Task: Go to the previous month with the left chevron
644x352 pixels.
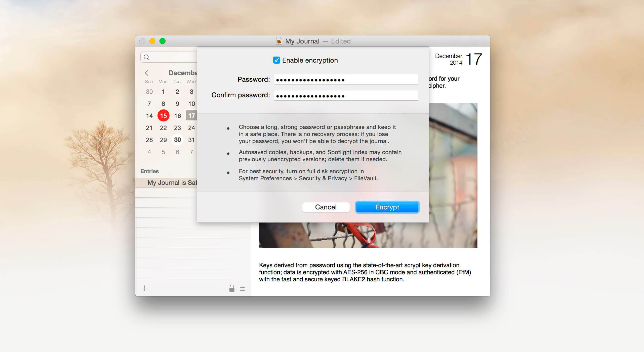Action: click(147, 73)
